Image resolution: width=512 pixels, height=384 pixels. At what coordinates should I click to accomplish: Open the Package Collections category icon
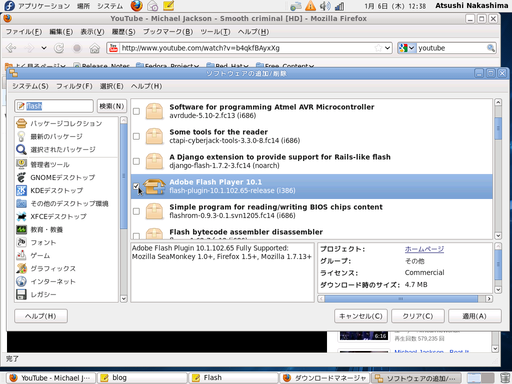tap(21, 123)
